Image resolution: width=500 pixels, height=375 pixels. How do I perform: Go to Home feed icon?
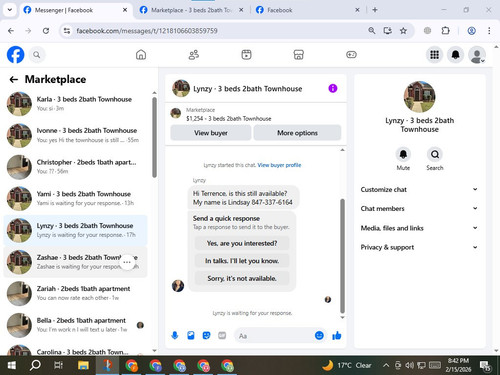[x=141, y=55]
